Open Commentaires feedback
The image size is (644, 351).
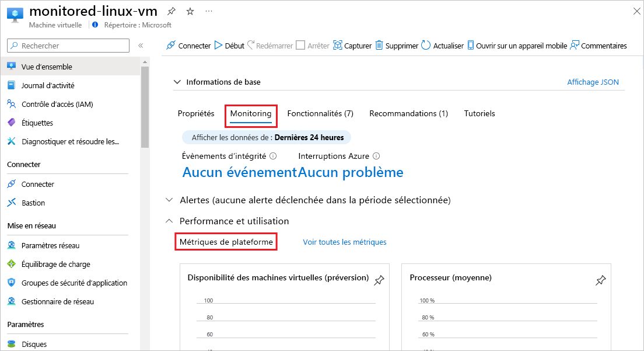tap(598, 46)
